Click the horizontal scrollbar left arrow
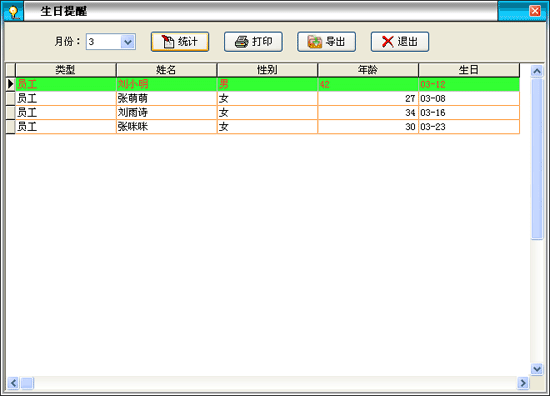The height and width of the screenshot is (396, 550). pyautogui.click(x=13, y=383)
